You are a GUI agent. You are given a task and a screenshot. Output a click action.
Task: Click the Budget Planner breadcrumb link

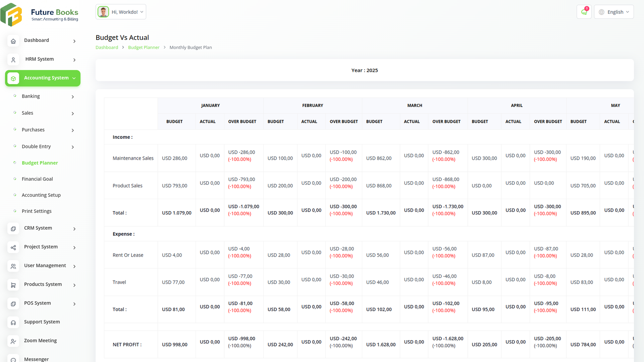[144, 47]
